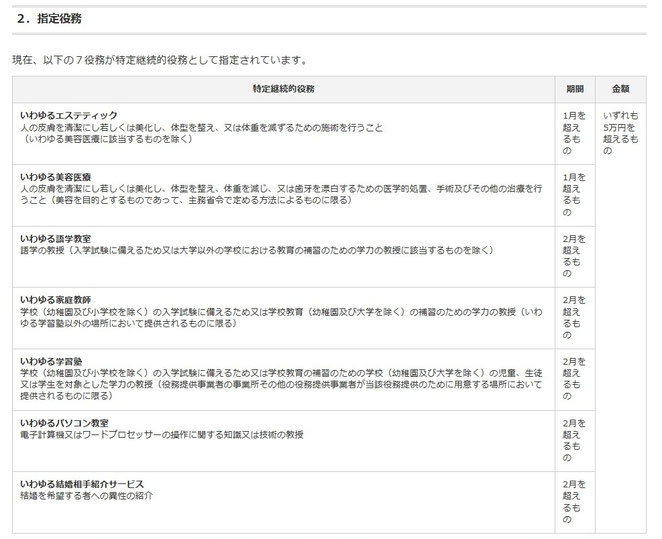Click the '期間' column header
The width and height of the screenshot is (662, 539).
point(575,89)
